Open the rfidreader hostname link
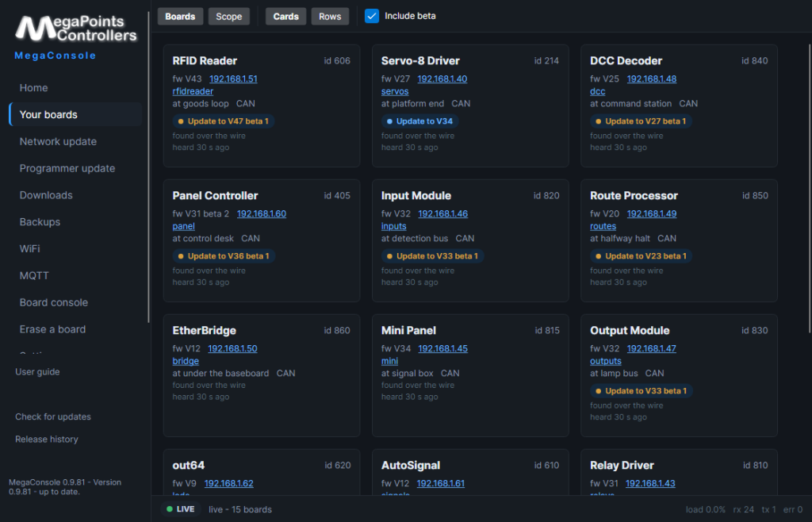This screenshot has height=522, width=812. 193,91
